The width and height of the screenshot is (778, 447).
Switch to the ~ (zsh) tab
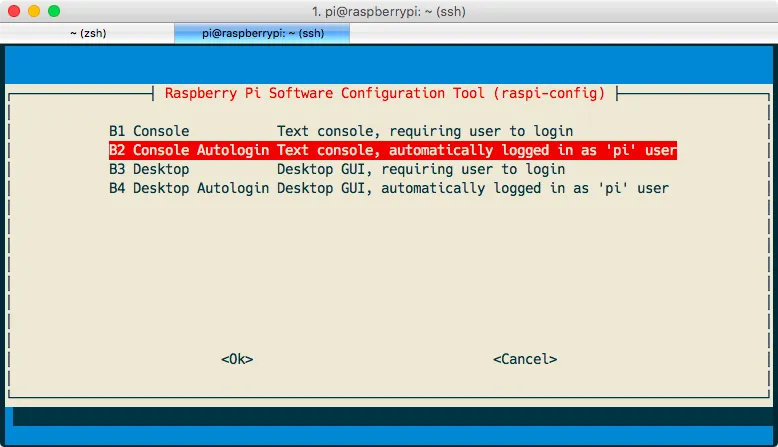pyautogui.click(x=88, y=33)
